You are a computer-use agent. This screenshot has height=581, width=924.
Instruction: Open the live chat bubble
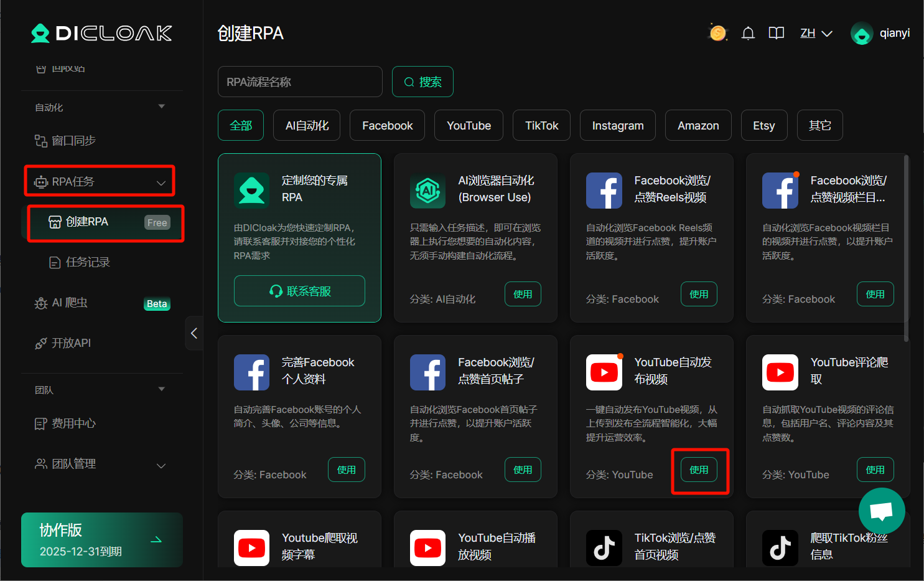882,511
